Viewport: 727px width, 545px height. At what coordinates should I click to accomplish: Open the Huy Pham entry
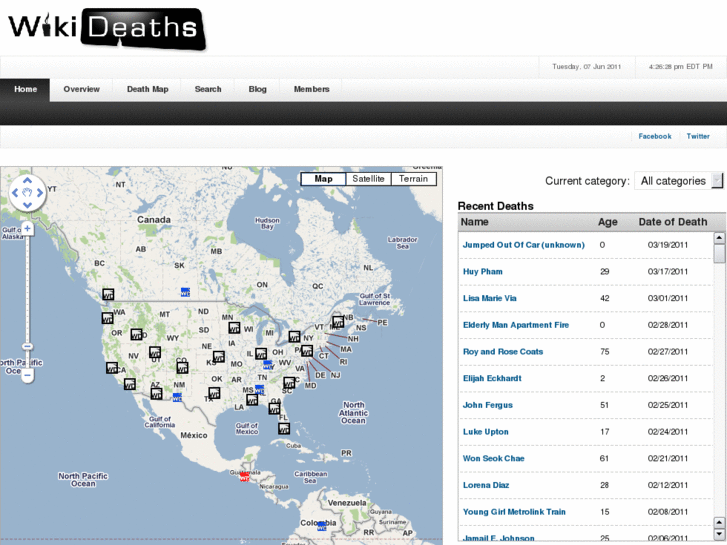[483, 272]
